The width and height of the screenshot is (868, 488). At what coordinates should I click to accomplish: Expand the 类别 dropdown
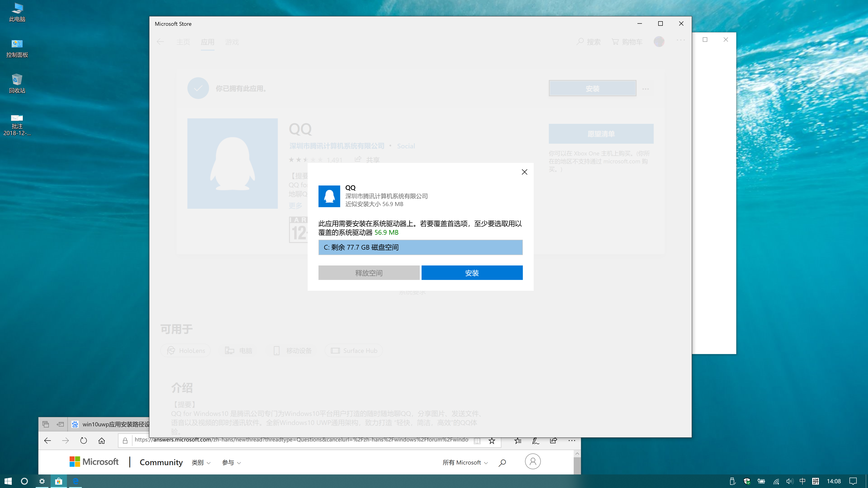201,462
